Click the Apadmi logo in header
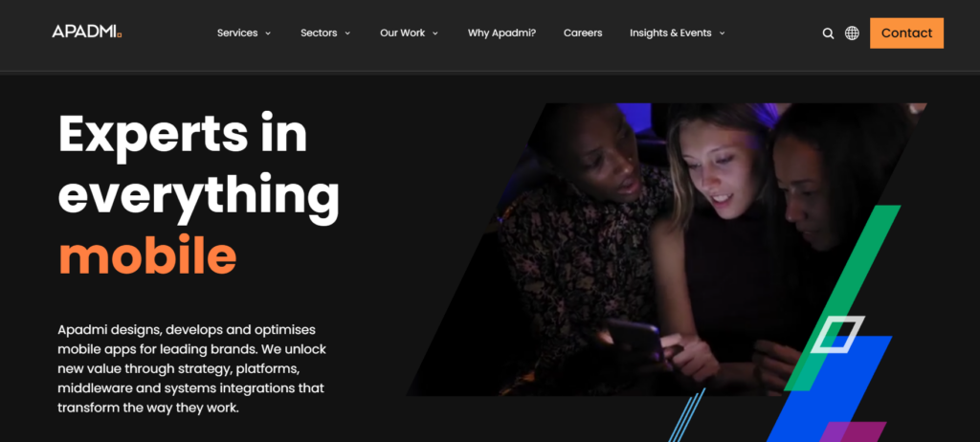 (x=87, y=32)
